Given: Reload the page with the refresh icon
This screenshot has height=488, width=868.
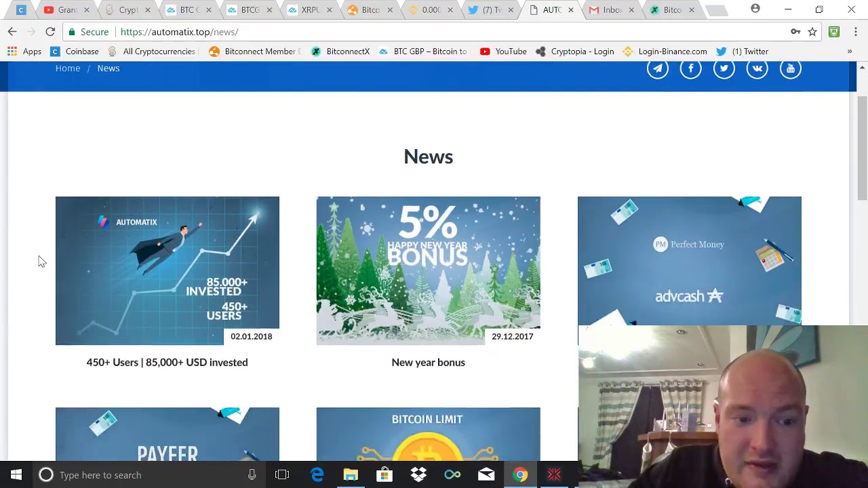Looking at the screenshot, I should (x=50, y=32).
